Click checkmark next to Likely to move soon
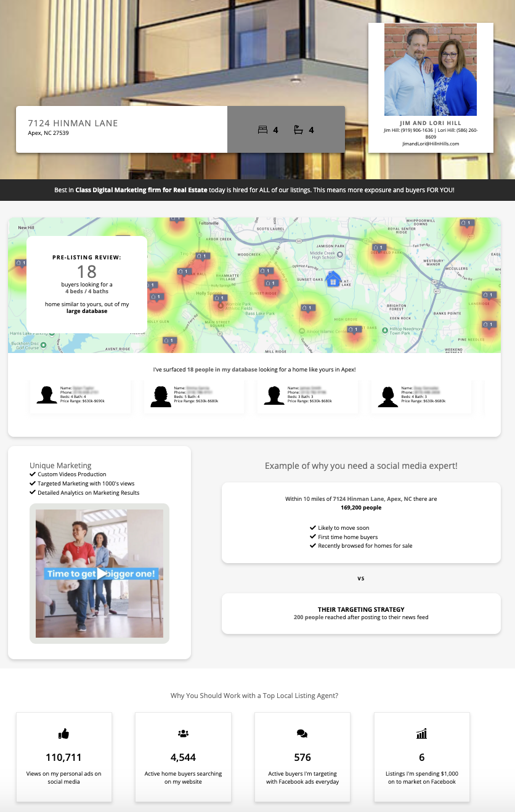 click(x=313, y=528)
